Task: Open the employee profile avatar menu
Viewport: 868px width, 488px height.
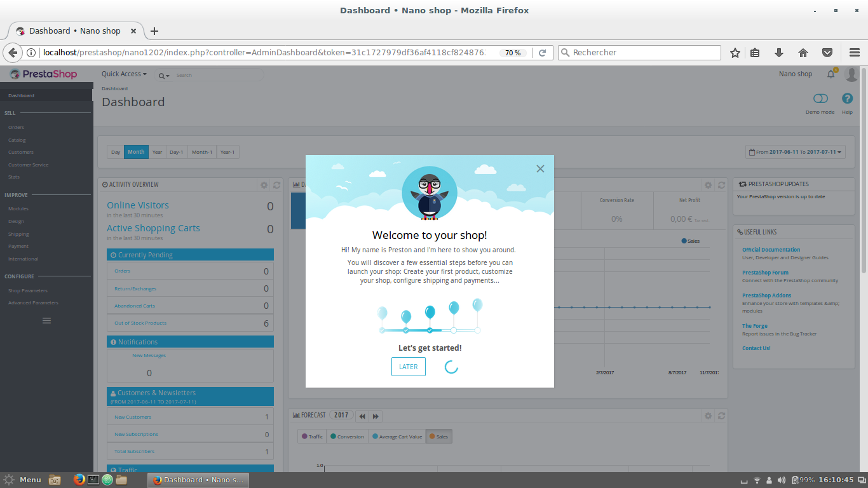Action: click(851, 74)
